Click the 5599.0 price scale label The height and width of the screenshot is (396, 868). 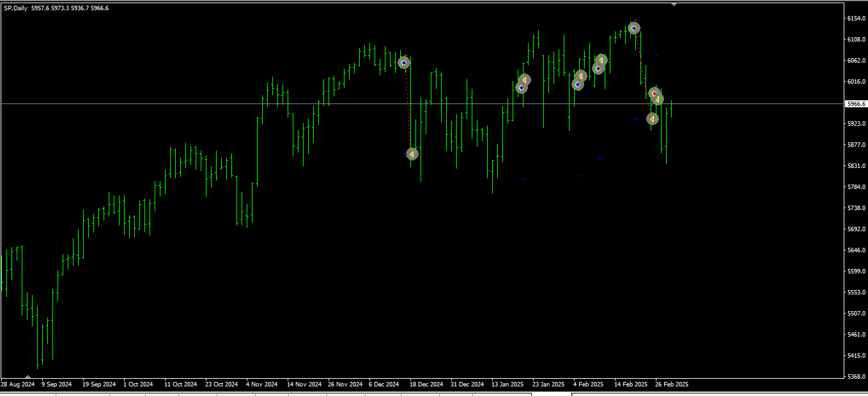tap(856, 271)
